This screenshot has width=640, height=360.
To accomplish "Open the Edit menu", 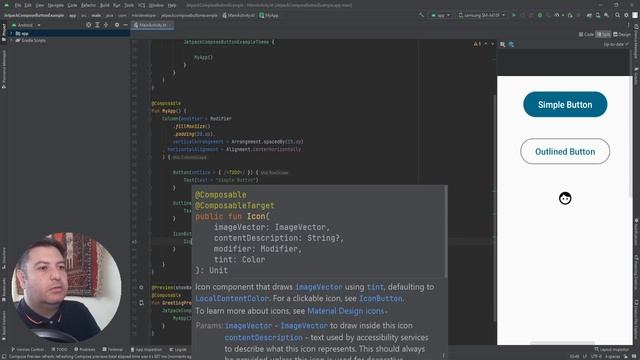I will click(28, 5).
